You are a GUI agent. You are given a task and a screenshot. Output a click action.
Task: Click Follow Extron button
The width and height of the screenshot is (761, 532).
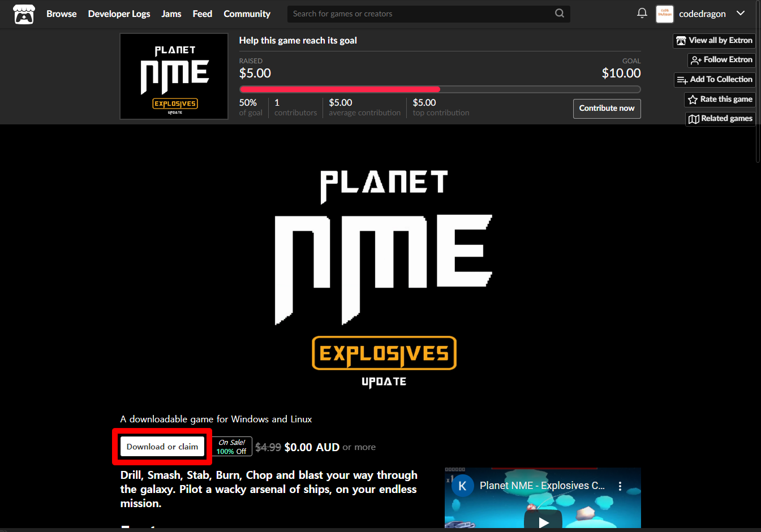coord(721,60)
